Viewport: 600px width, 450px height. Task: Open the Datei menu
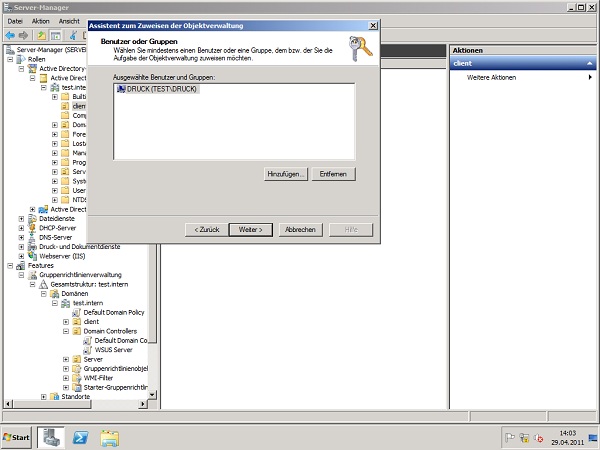pyautogui.click(x=15, y=21)
